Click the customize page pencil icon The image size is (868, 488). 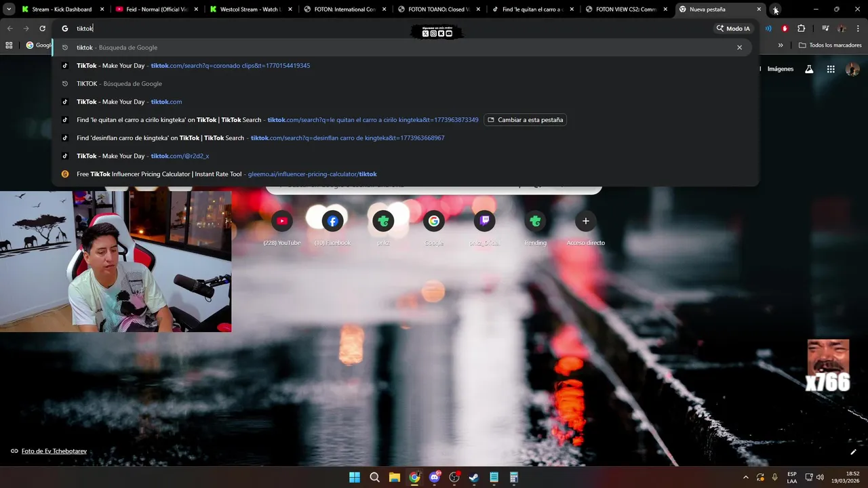pos(853,452)
